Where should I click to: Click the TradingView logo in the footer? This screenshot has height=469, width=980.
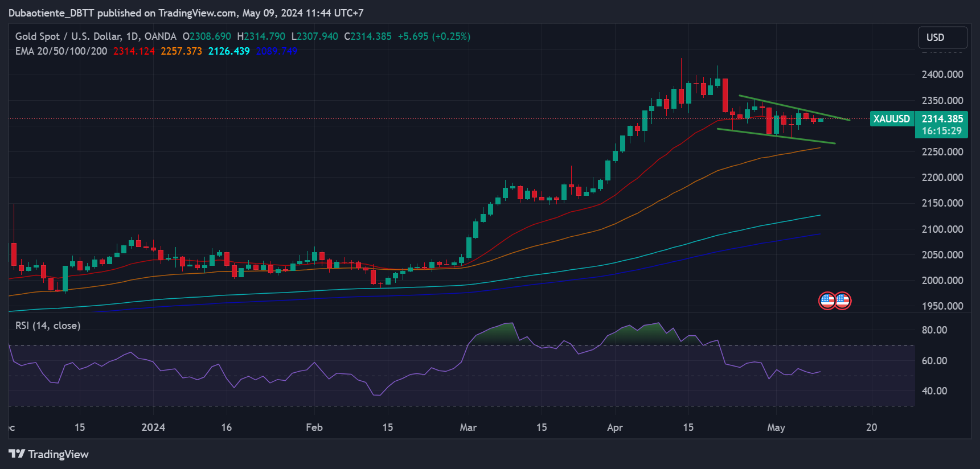pos(49,454)
